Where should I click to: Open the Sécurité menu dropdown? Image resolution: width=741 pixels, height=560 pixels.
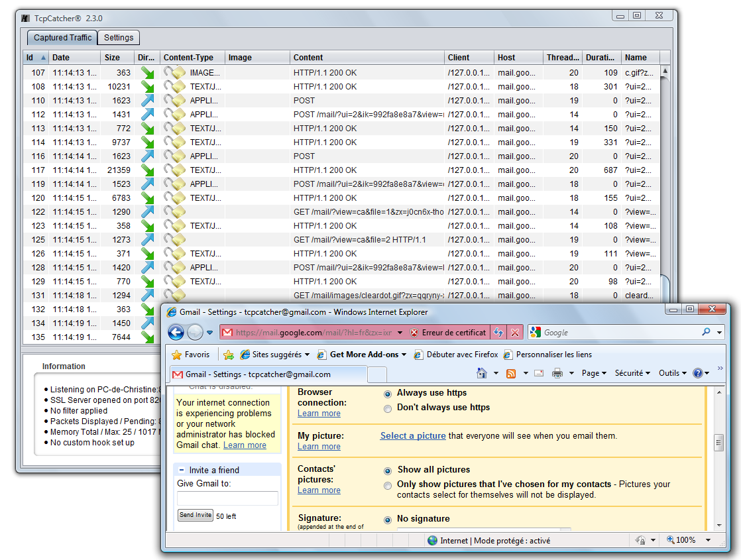click(x=632, y=373)
